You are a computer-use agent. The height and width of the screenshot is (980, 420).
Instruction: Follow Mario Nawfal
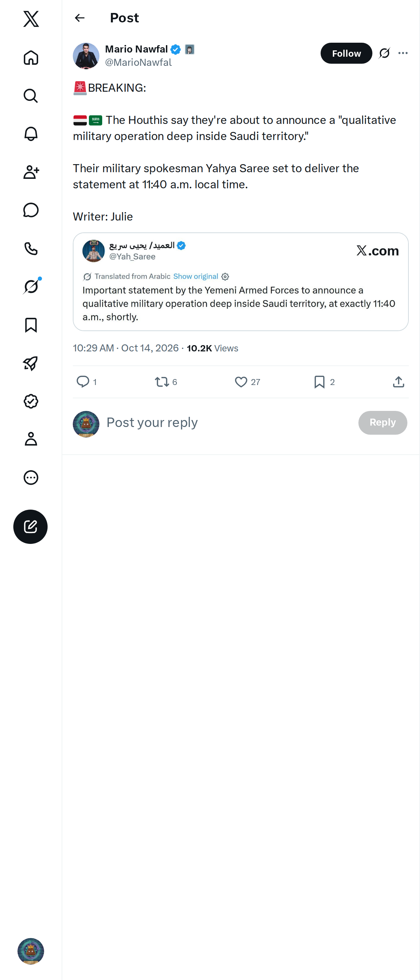point(346,53)
